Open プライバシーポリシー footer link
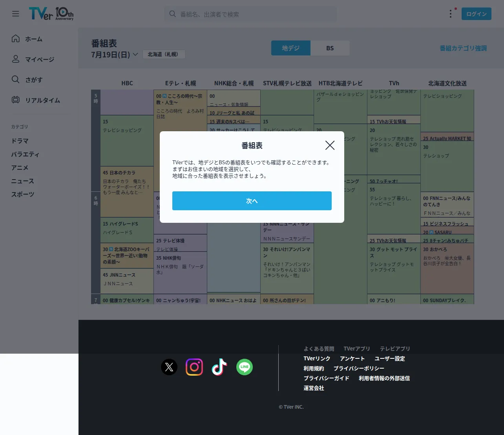Image resolution: width=504 pixels, height=435 pixels. [x=359, y=368]
